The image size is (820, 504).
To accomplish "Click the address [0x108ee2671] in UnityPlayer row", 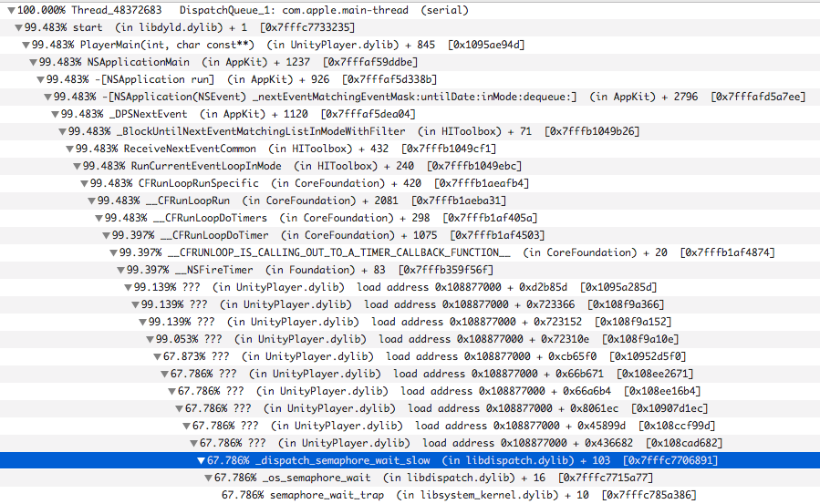I will point(655,374).
